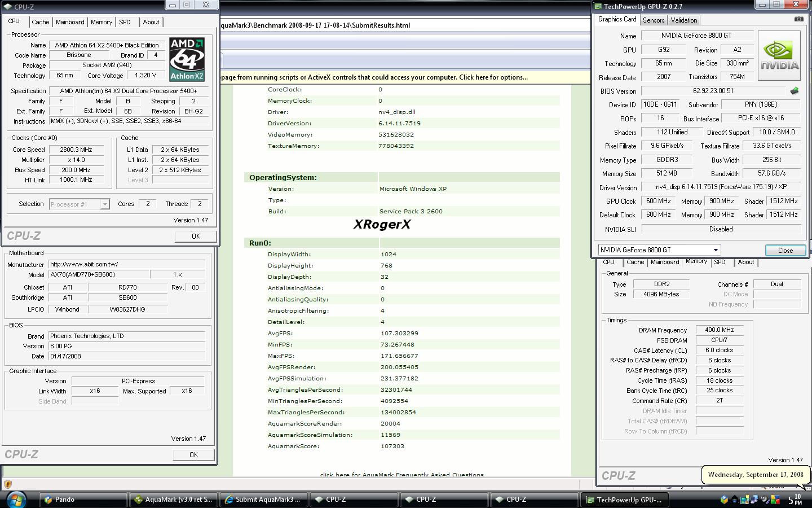The height and width of the screenshot is (508, 812).
Task: Open SPD tab in the memory CPU-Z window
Action: (x=720, y=262)
